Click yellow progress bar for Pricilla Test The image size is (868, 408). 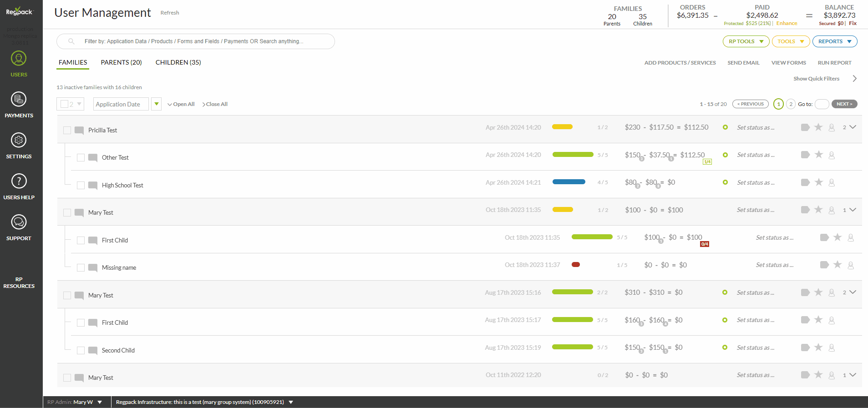[x=562, y=127]
